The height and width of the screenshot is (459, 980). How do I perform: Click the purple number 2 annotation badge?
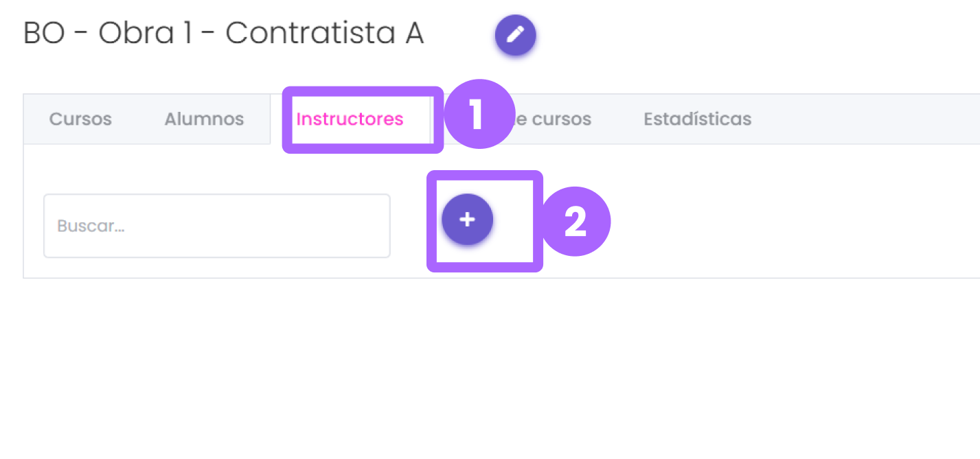click(576, 222)
